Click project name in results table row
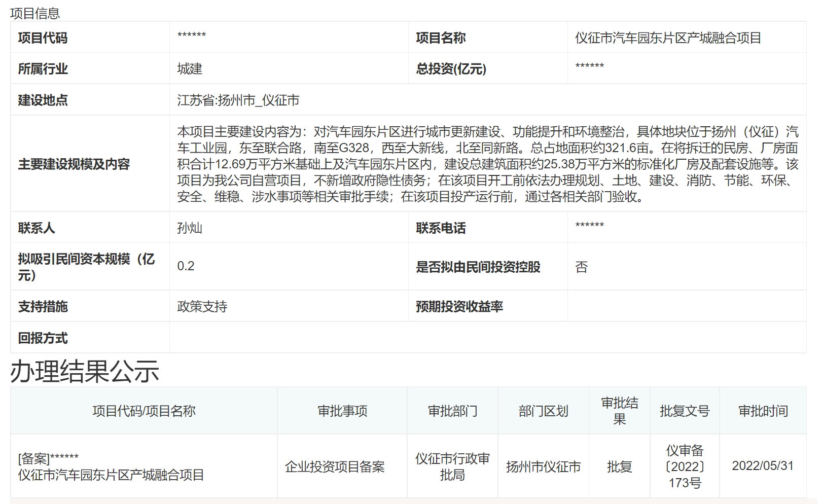 point(111,475)
